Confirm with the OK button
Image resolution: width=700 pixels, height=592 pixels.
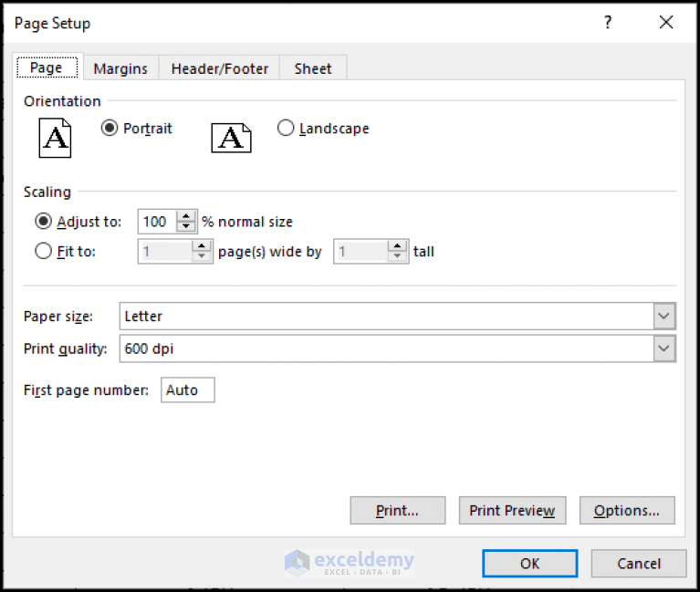(529, 564)
